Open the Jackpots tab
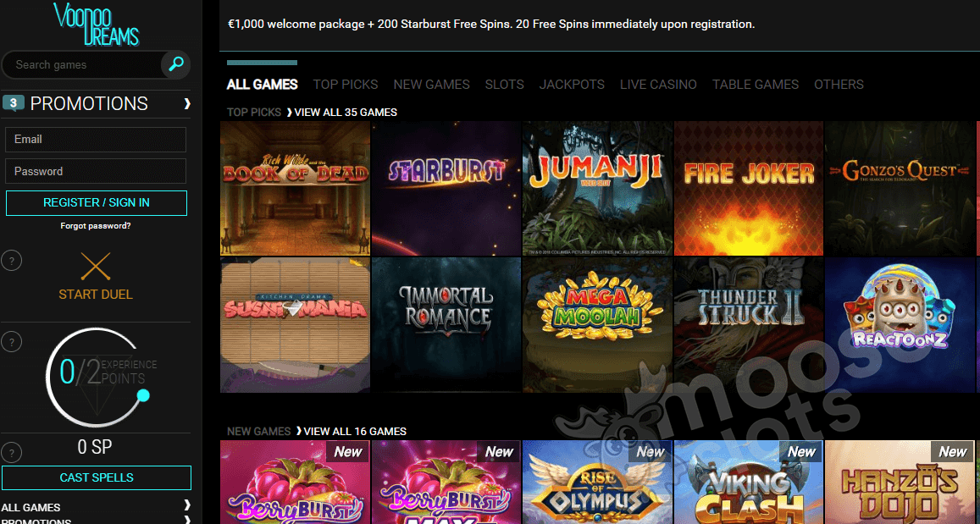Screen dimensions: 980x524 tap(572, 85)
